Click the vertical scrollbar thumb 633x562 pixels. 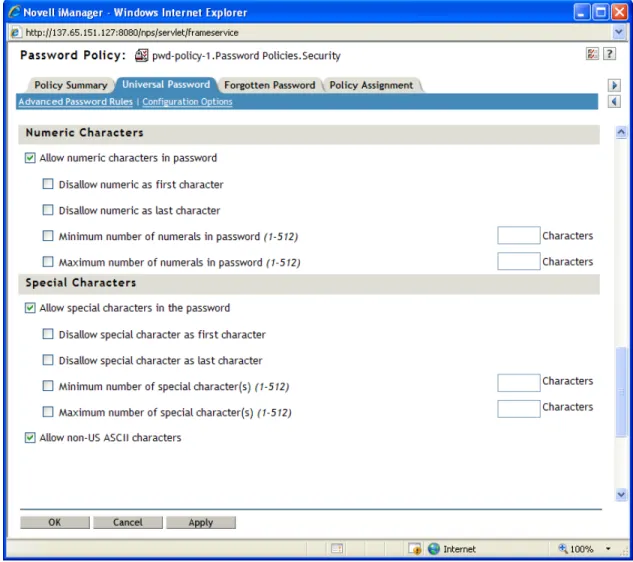click(x=621, y=392)
